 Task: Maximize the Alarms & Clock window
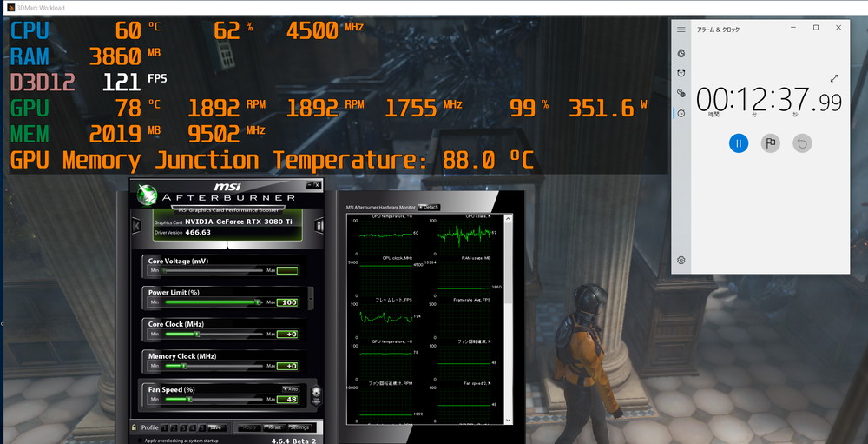click(x=815, y=28)
